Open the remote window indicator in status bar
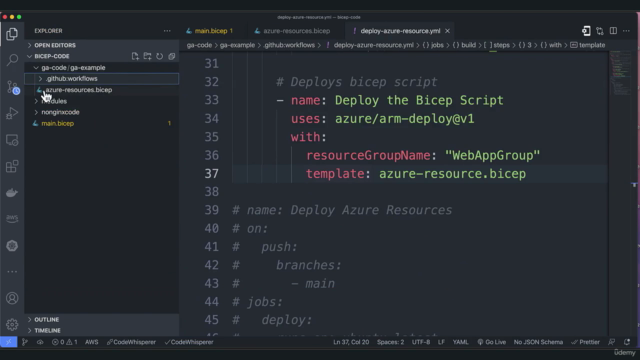 click(x=9, y=342)
